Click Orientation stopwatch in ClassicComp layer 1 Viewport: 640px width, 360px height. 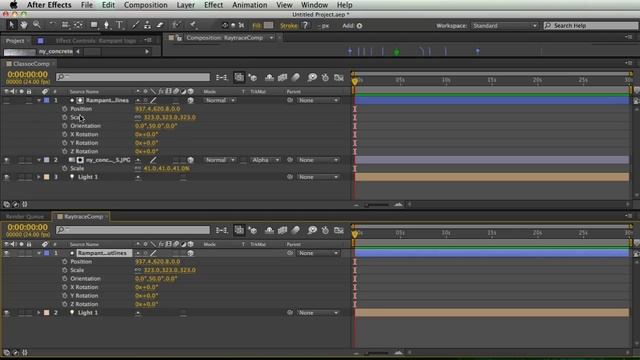64,126
